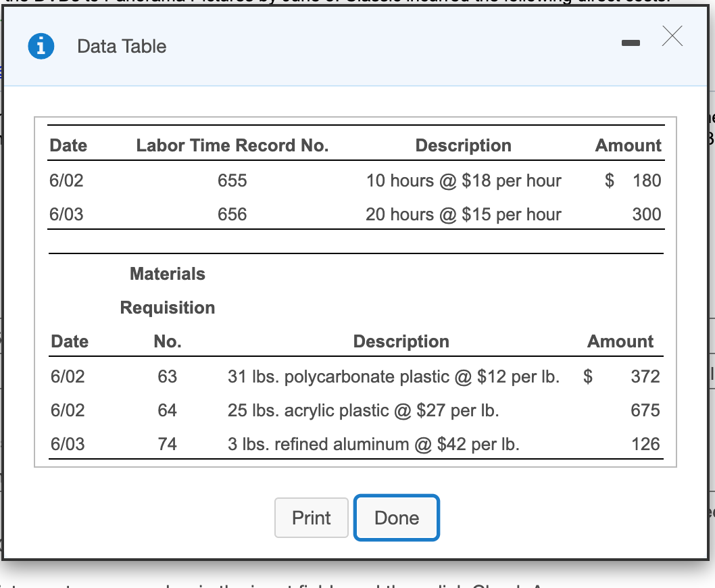715x588 pixels.
Task: Click the Data Table title text
Action: click(122, 47)
